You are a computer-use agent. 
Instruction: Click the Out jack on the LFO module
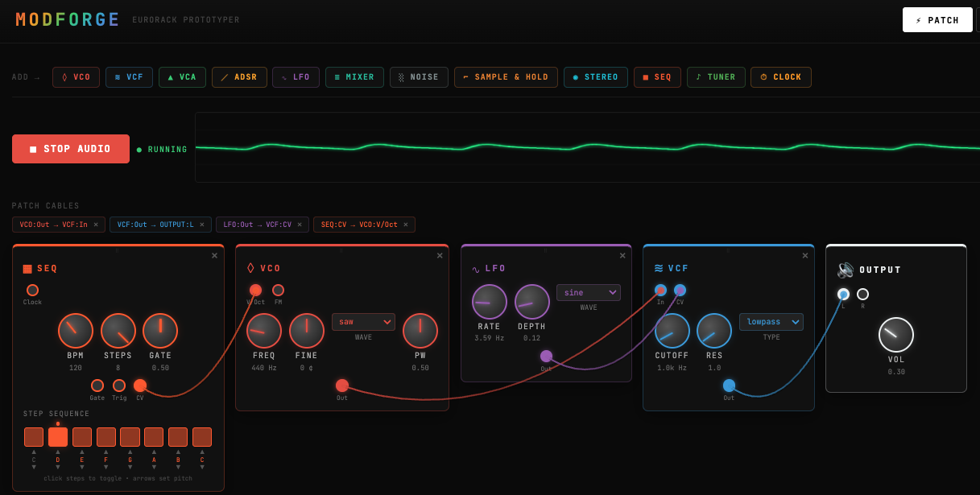547,355
